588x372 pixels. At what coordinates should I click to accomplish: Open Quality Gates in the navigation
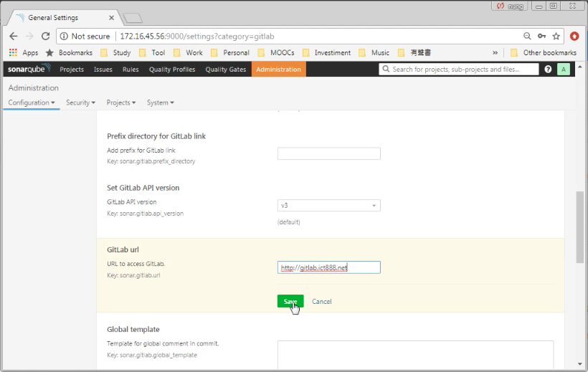[x=225, y=70]
